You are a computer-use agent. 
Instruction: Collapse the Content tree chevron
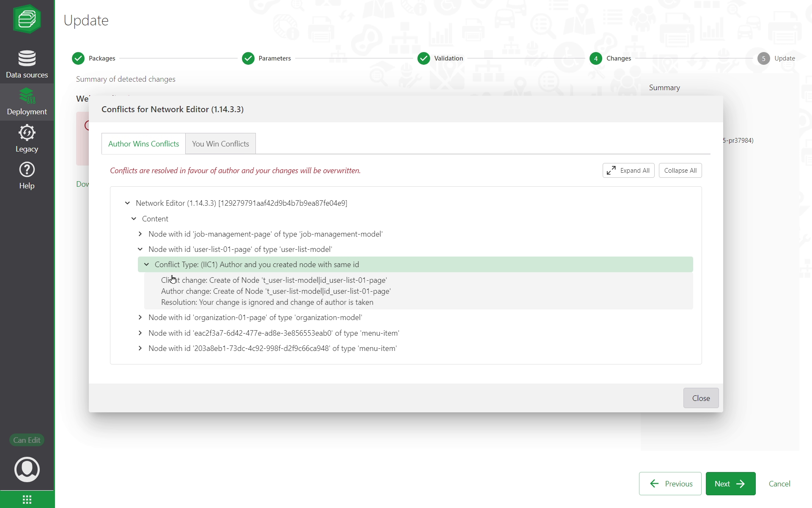point(134,219)
